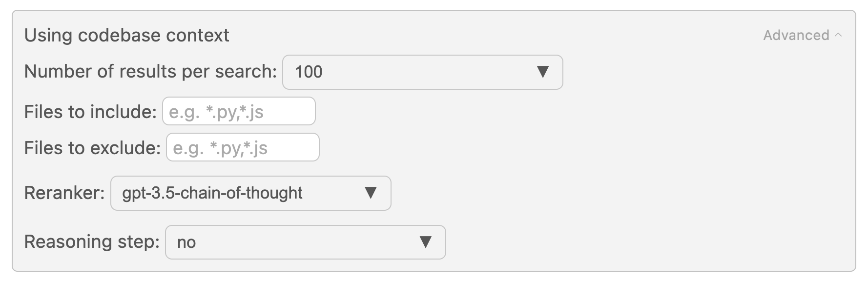Click the Using codebase context heading
The height and width of the screenshot is (281, 868).
point(126,35)
